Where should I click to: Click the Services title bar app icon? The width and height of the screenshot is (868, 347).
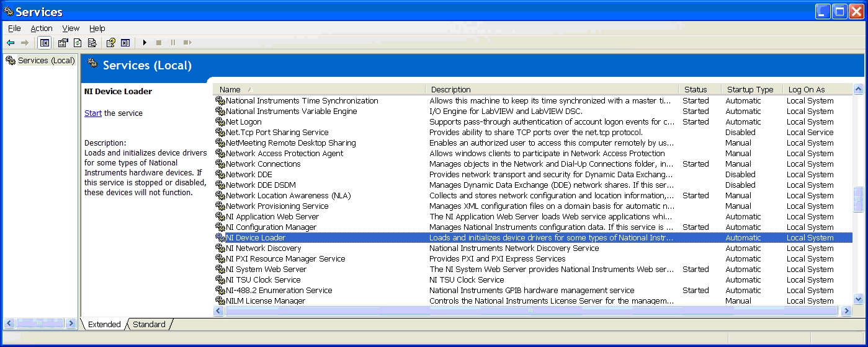pos(8,11)
